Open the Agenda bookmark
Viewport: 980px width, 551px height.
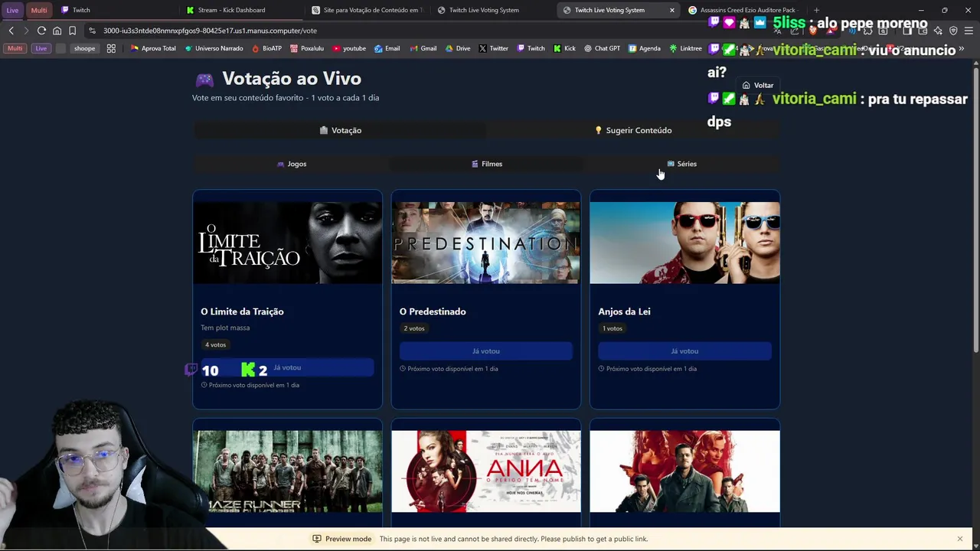coord(644,48)
